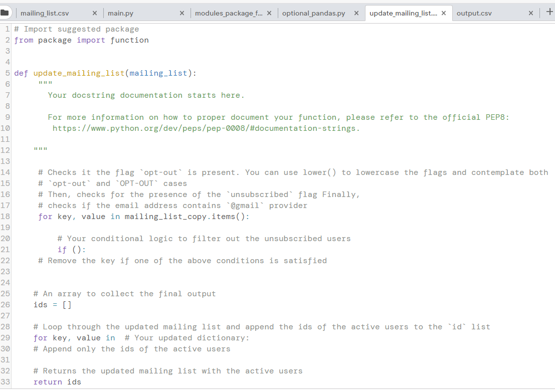Click the '`unsubscribed` flag Finally,' comment line

pos(199,194)
